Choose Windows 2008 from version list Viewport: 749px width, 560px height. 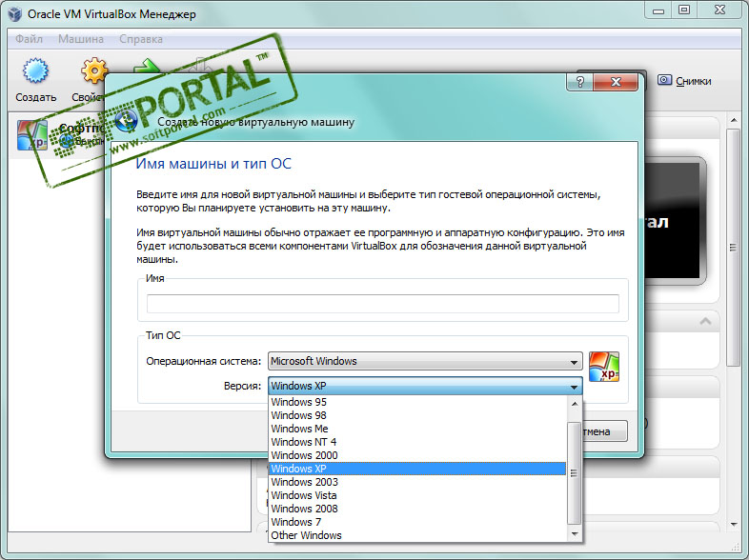[x=417, y=509]
